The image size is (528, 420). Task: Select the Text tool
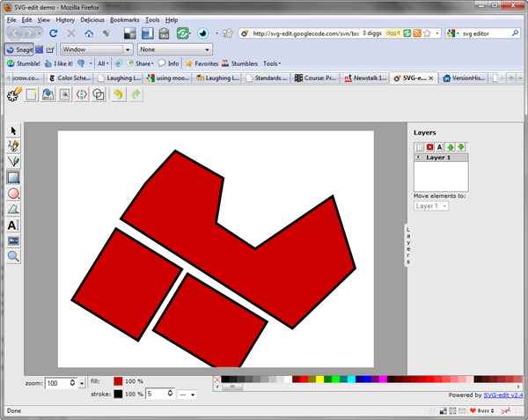[13, 225]
